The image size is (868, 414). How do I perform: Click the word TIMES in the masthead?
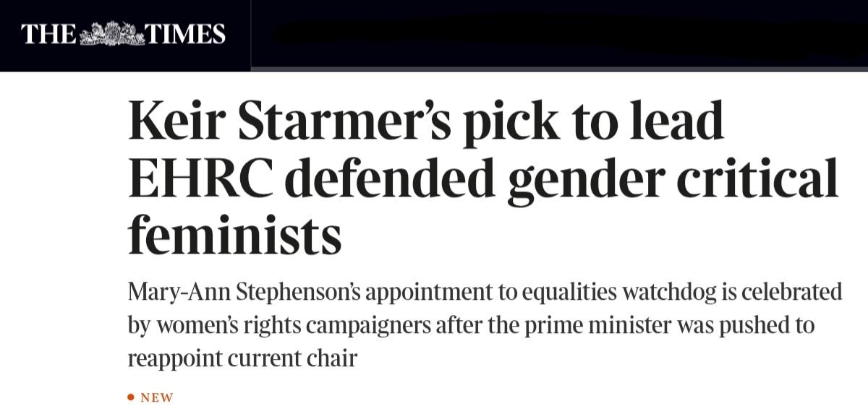click(187, 35)
